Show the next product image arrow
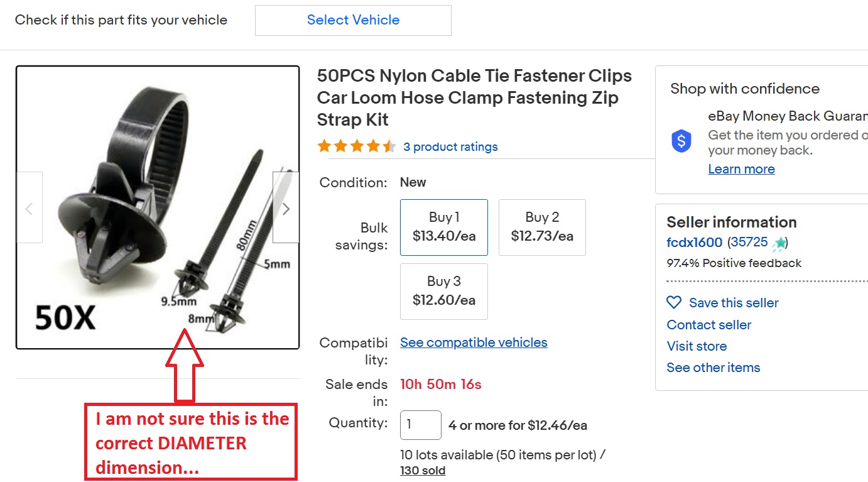The image size is (868, 482). pyautogui.click(x=286, y=208)
